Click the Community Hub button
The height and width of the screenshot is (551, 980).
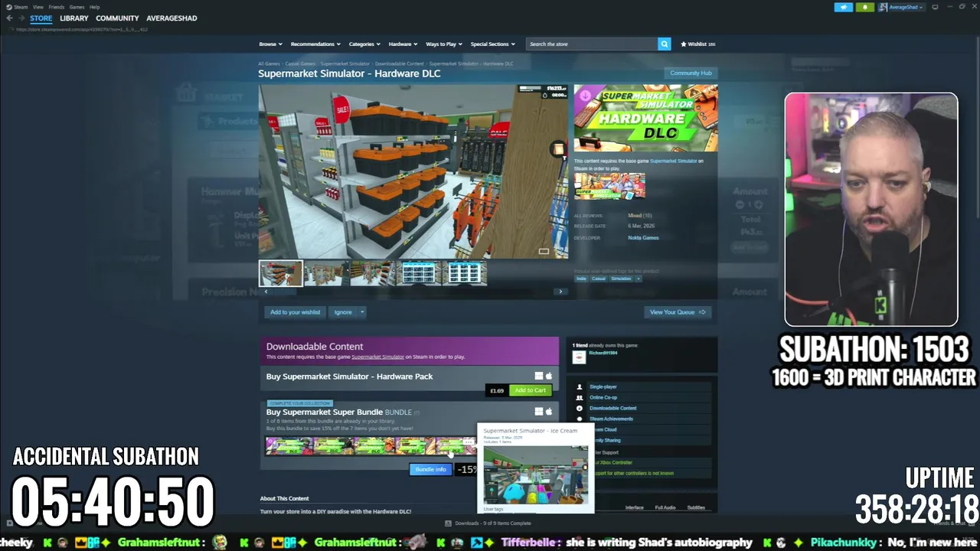coord(691,73)
